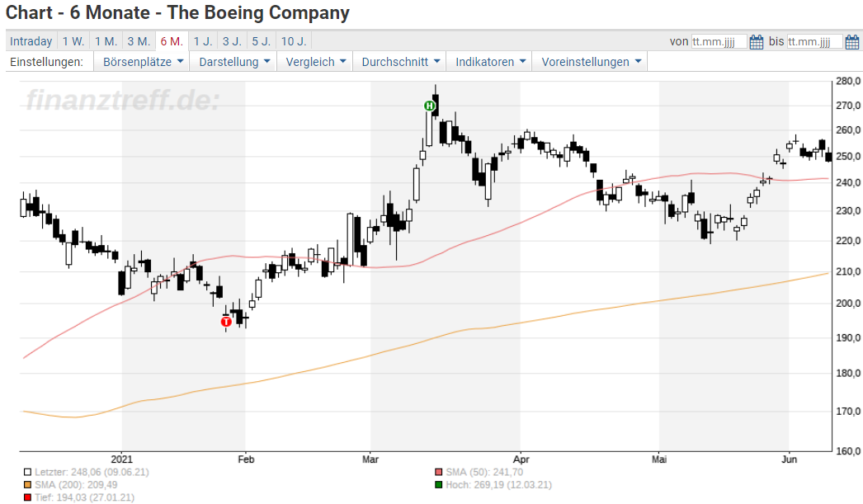
Task: Open the 'bis' date calendar picker
Action: click(852, 42)
